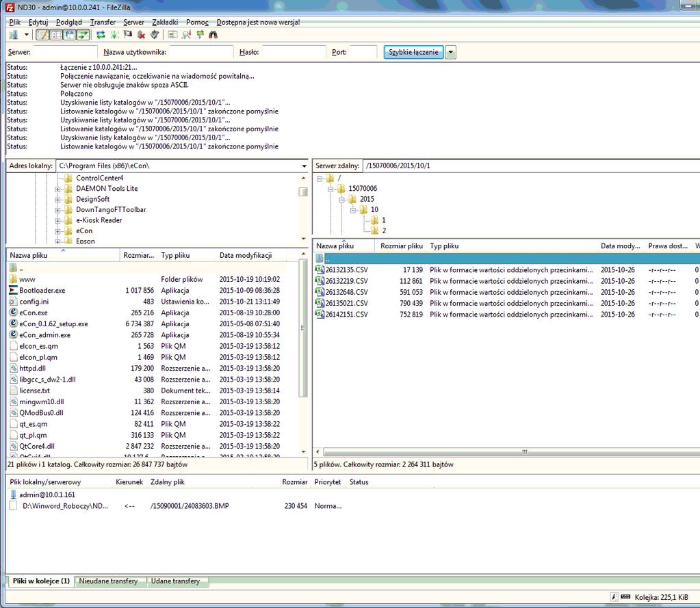This screenshot has height=608, width=700.
Task: Expand the DownTangoFTToolbar folder node
Action: [x=57, y=210]
